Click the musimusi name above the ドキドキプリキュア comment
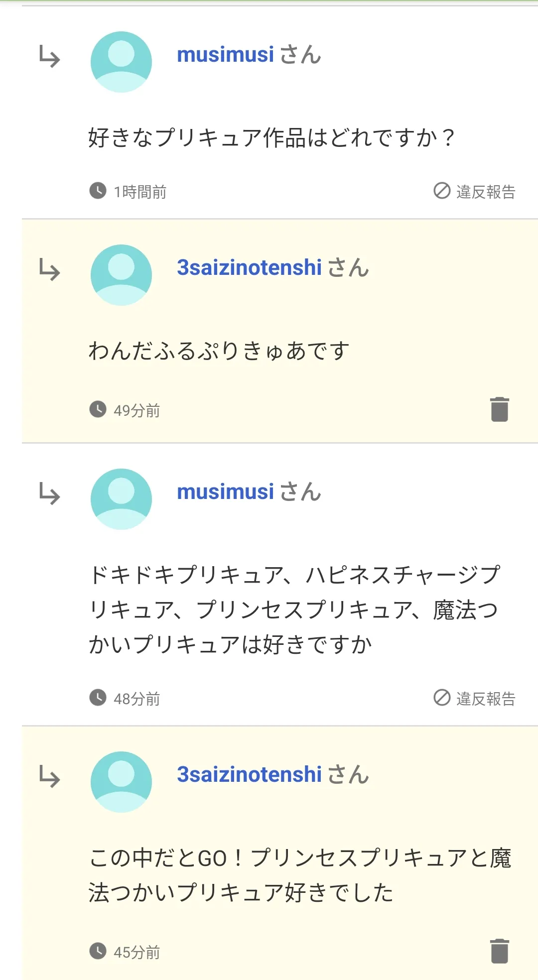Screen dimensions: 538x980 point(225,492)
